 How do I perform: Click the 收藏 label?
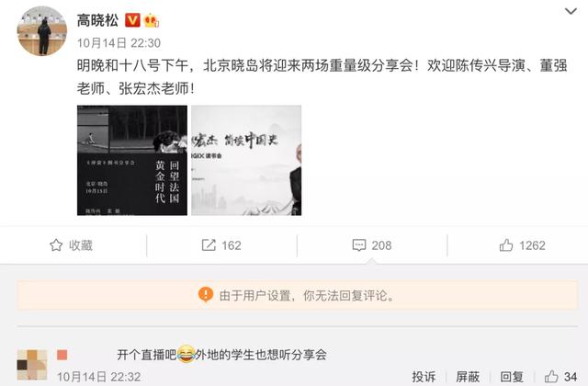[x=81, y=245]
